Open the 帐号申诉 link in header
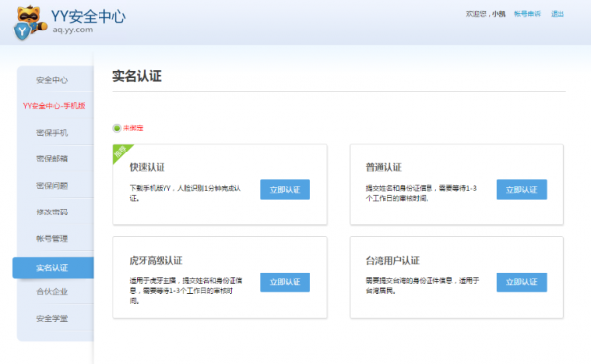This screenshot has width=591, height=364. 527,14
